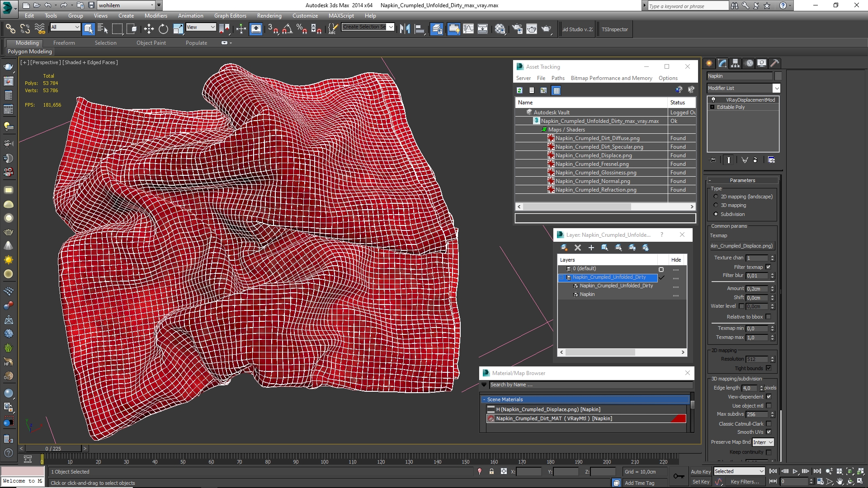Click the Set Key button
The width and height of the screenshot is (868, 488).
coord(701,482)
